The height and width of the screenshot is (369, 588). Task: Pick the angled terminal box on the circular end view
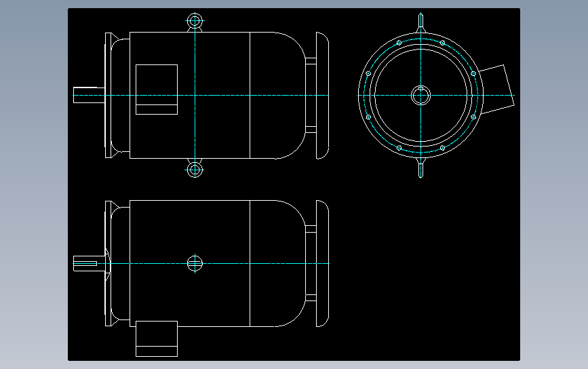[497, 90]
